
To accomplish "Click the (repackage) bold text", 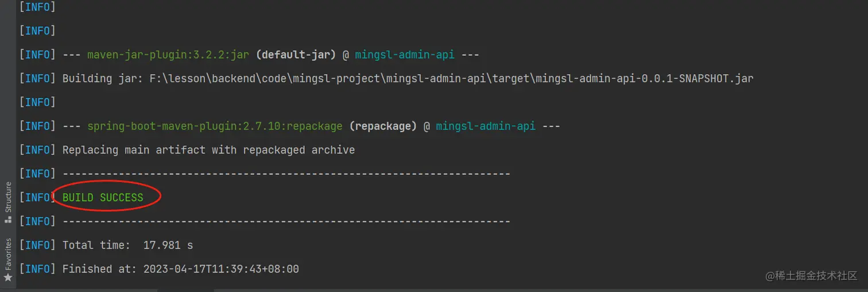I will click(383, 126).
